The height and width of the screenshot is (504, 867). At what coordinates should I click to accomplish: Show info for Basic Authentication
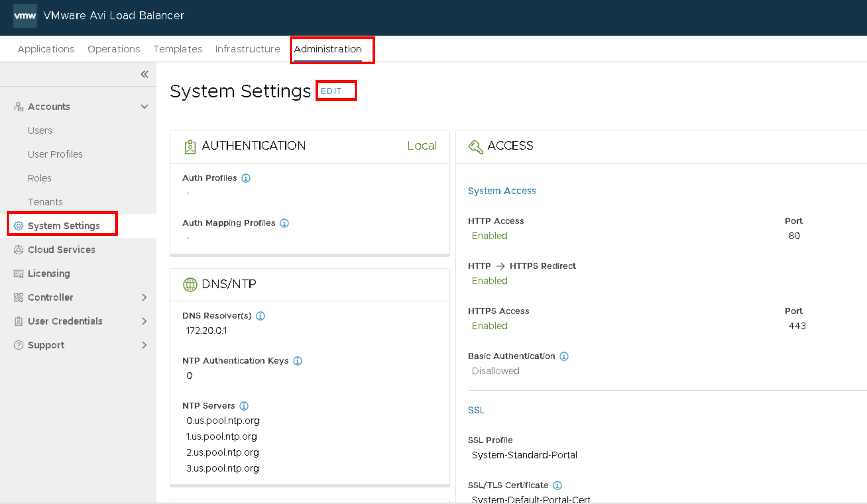click(x=564, y=356)
